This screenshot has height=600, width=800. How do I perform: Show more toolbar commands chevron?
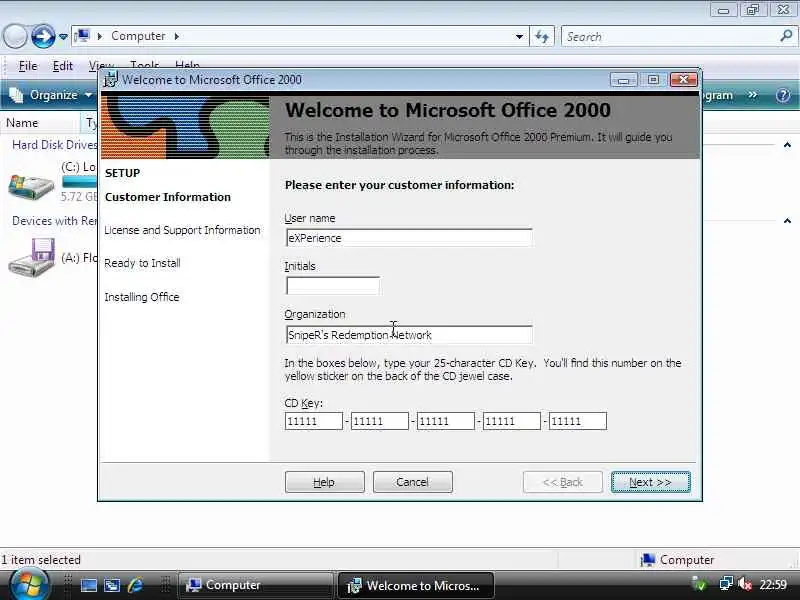coord(753,95)
